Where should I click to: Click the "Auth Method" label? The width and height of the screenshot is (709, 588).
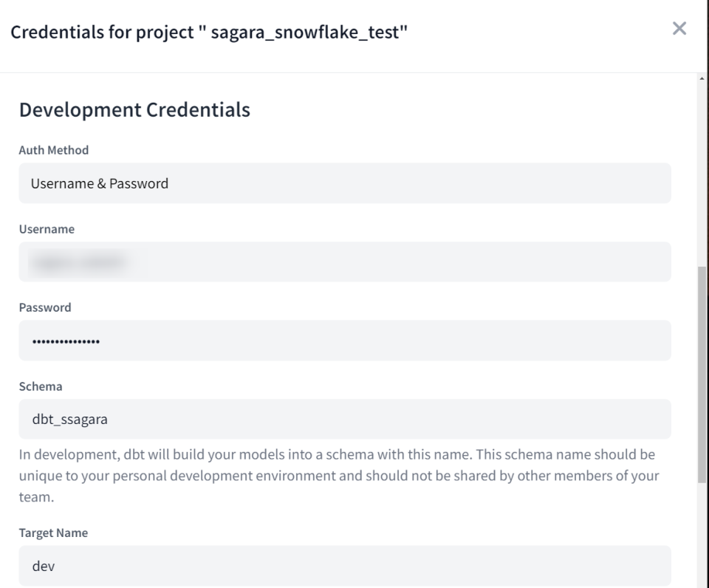coord(53,150)
